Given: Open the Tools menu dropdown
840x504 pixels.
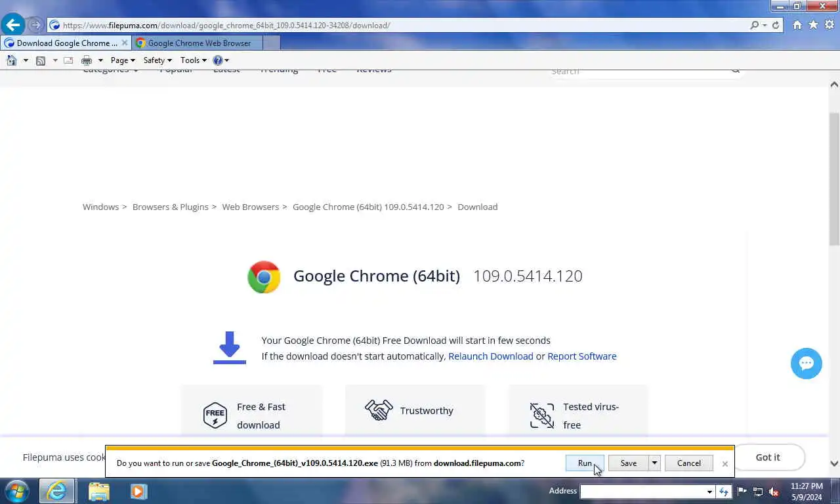Looking at the screenshot, I should coord(194,60).
